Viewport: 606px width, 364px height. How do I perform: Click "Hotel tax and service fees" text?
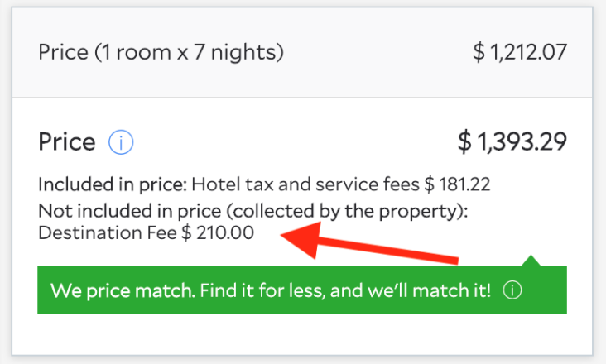pyautogui.click(x=305, y=184)
